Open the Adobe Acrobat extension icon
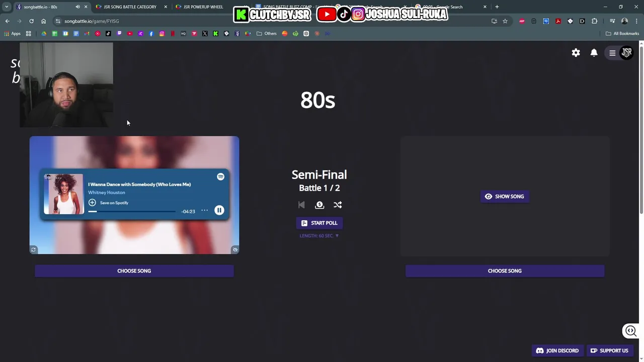Image resolution: width=644 pixels, height=362 pixels. click(558, 21)
